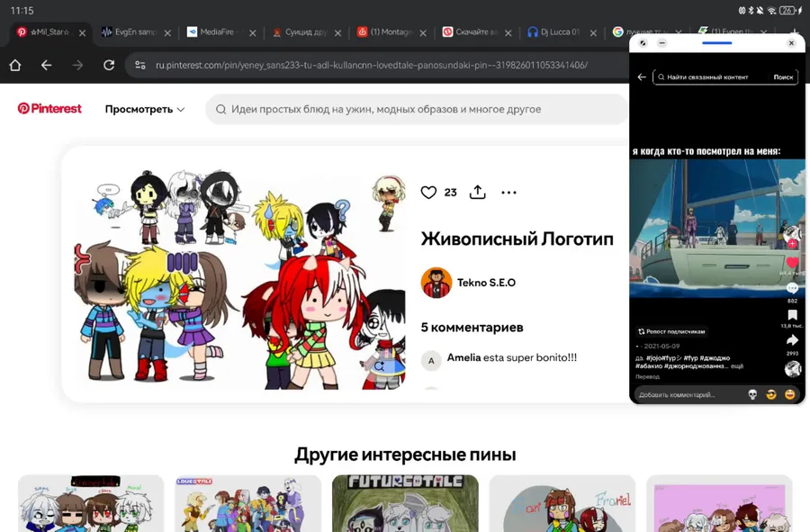Open the LOVEDTALE pin thumbnail
Viewport: 810px width, 532px height.
248,503
